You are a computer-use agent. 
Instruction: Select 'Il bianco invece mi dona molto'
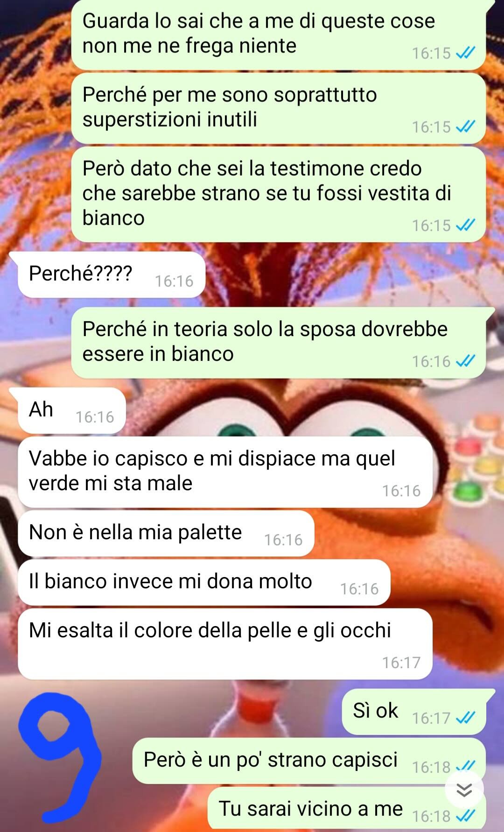(x=204, y=582)
